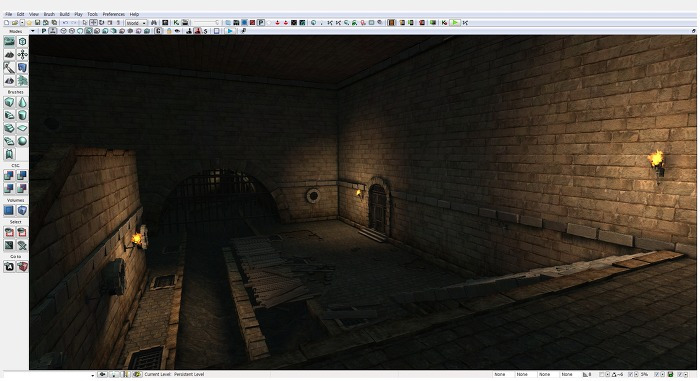
Task: Open a level using the folder icon
Action: (x=15, y=22)
